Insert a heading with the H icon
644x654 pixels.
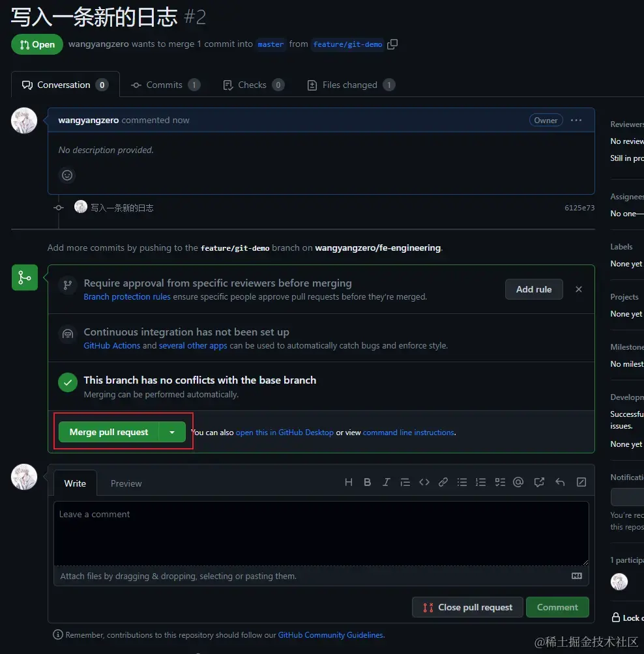coord(349,483)
